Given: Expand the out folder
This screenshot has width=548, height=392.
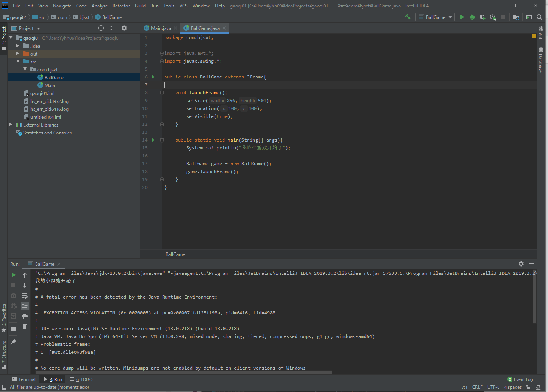Looking at the screenshot, I should pos(18,54).
